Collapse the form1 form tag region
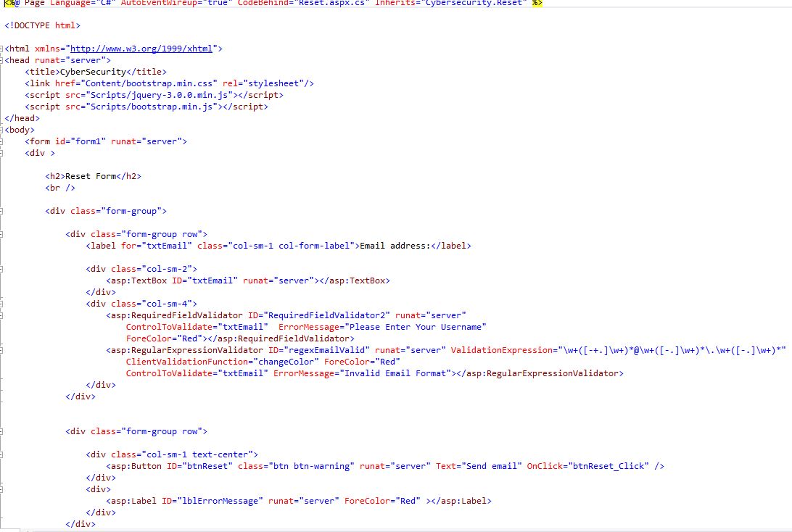 pos(2,141)
